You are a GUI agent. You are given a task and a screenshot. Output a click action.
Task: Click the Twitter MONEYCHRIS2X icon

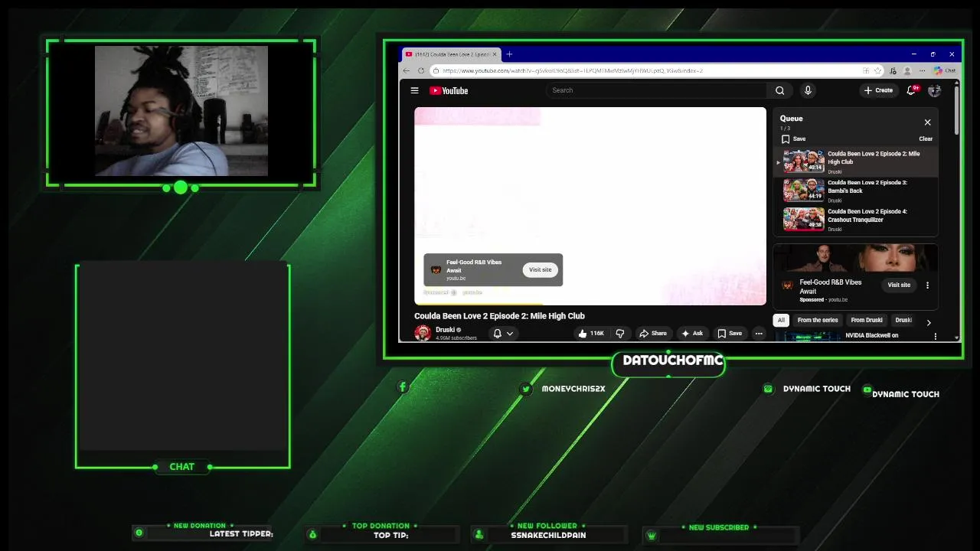[x=525, y=389]
